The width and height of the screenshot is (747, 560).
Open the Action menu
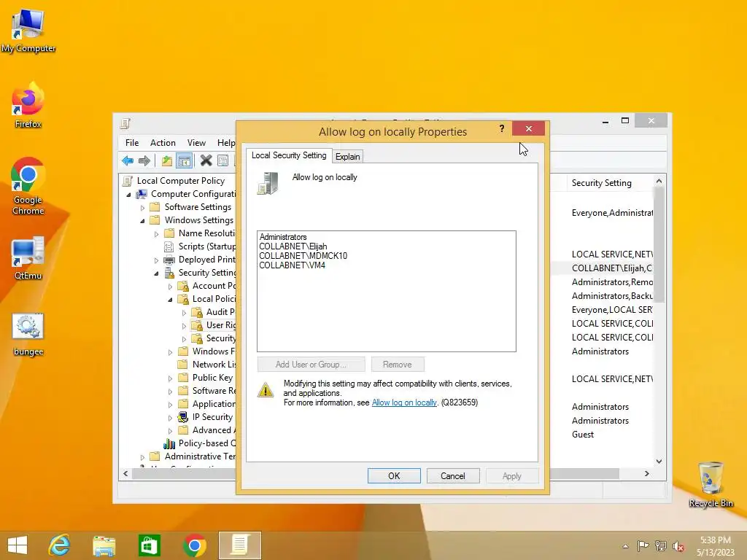163,142
